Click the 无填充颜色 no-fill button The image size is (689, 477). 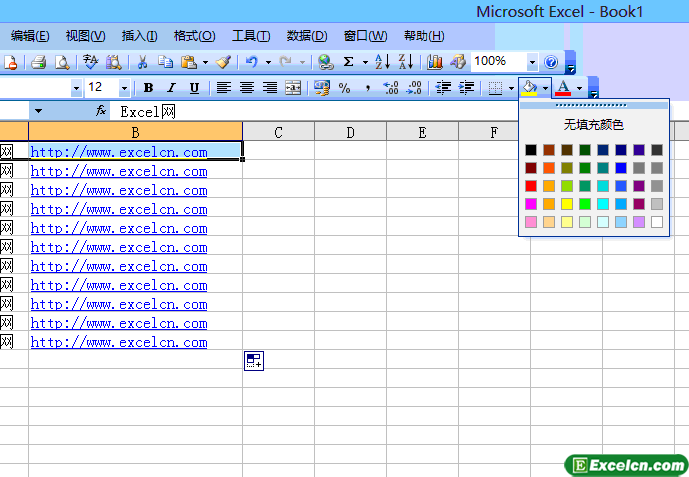tap(593, 125)
